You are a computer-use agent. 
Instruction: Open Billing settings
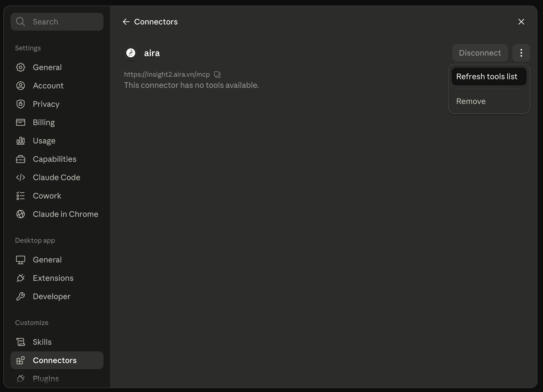57,122
